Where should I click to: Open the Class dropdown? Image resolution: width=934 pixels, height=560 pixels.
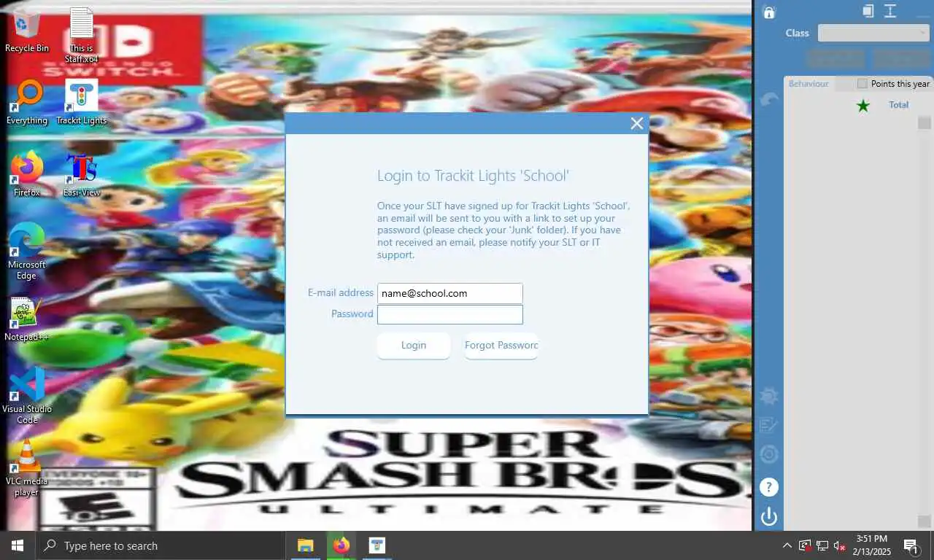[873, 33]
